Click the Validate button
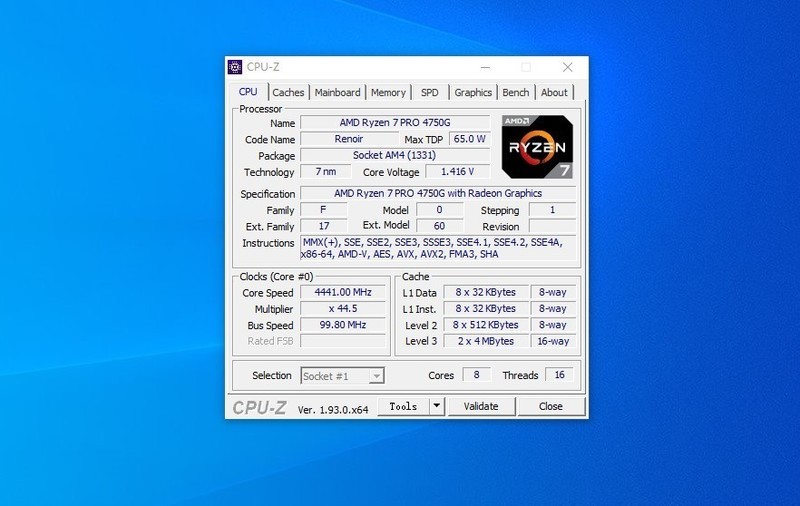Image resolution: width=800 pixels, height=506 pixels. click(x=481, y=407)
